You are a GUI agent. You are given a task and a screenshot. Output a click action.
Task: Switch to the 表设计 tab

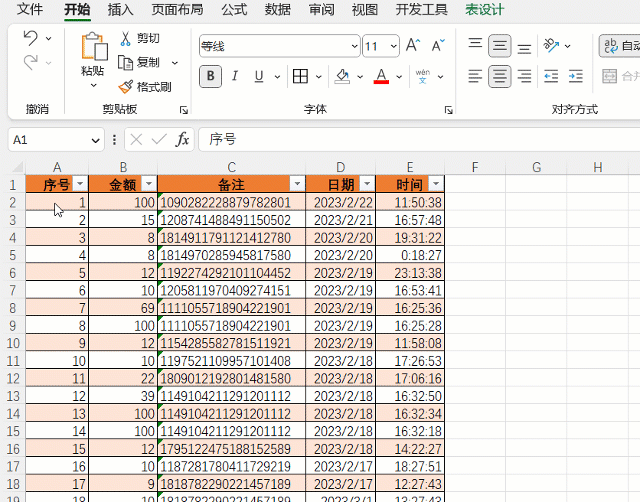pyautogui.click(x=484, y=9)
